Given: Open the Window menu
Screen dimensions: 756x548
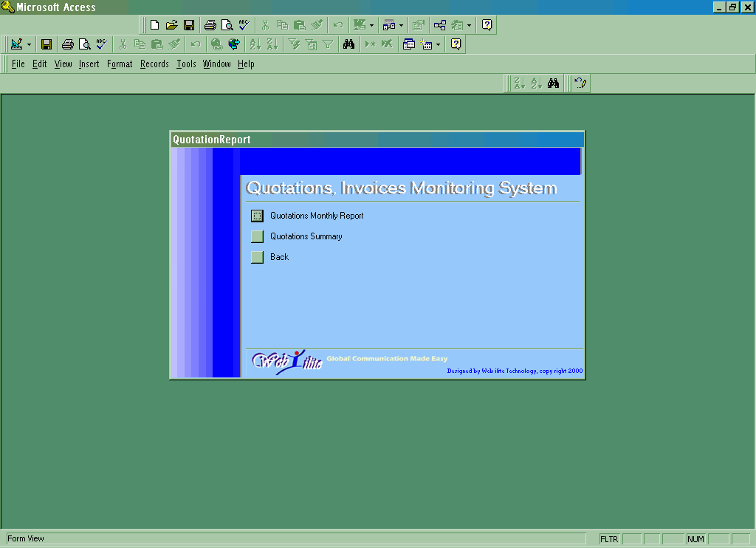Looking at the screenshot, I should click(217, 64).
